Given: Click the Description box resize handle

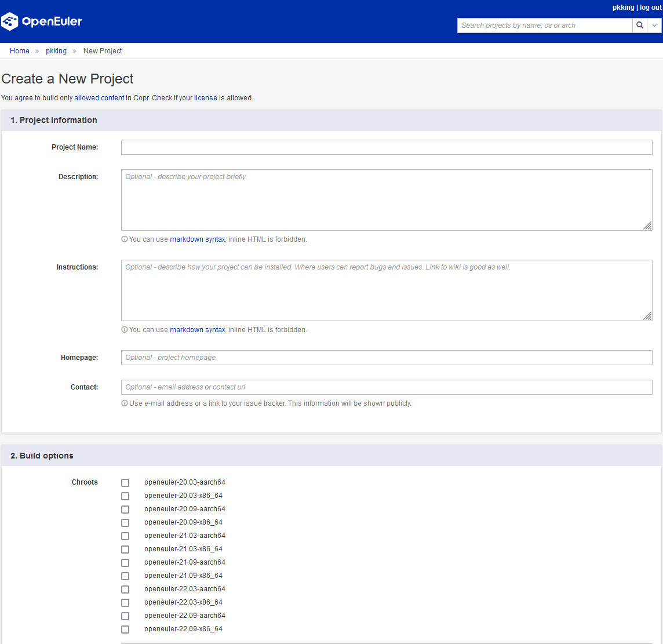Looking at the screenshot, I should point(647,225).
